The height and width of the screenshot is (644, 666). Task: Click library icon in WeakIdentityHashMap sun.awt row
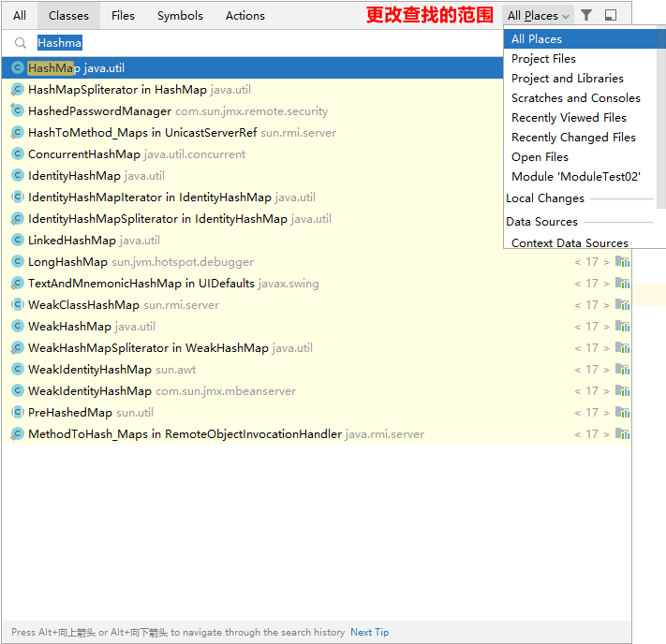click(x=622, y=370)
